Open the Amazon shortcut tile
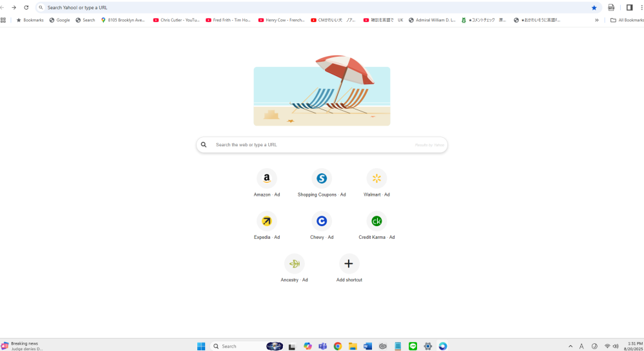644x351 pixels. (266, 183)
